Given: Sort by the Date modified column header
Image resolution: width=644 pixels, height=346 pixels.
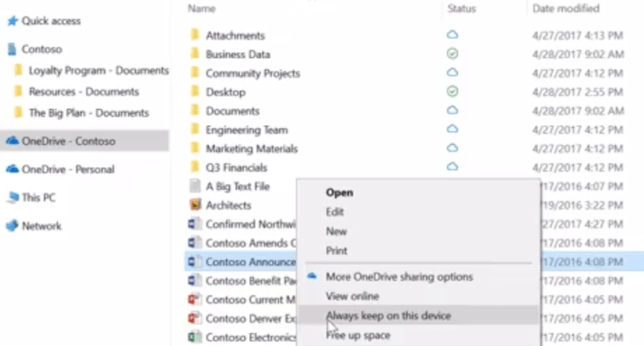Looking at the screenshot, I should pos(566,9).
